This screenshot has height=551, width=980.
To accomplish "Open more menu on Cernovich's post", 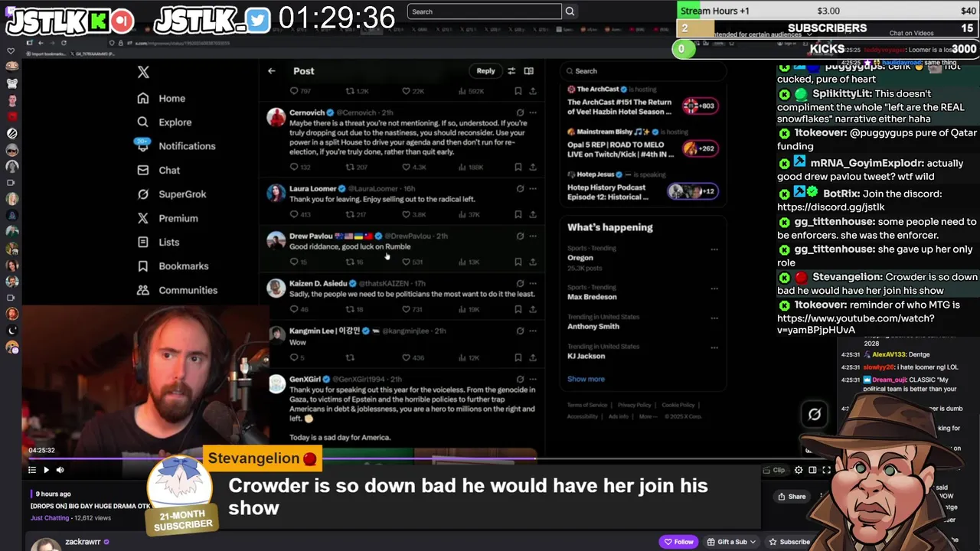I will pos(533,112).
